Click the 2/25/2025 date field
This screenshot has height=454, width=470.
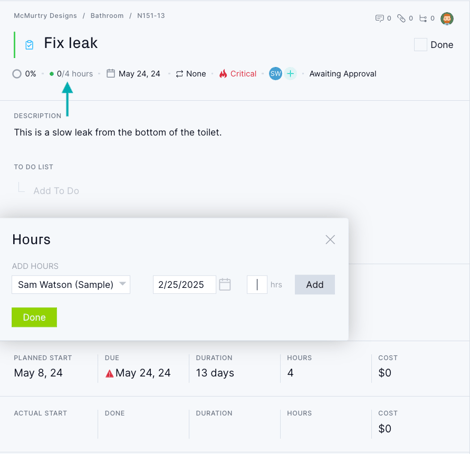pyautogui.click(x=185, y=284)
